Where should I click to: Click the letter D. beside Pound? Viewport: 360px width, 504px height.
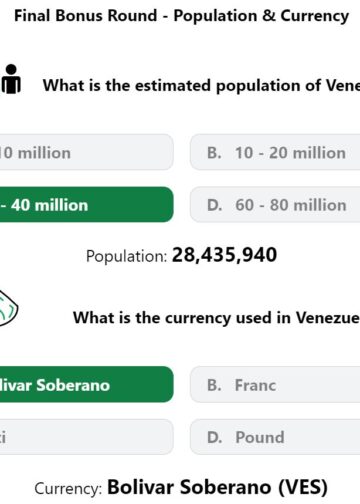pyautogui.click(x=214, y=437)
